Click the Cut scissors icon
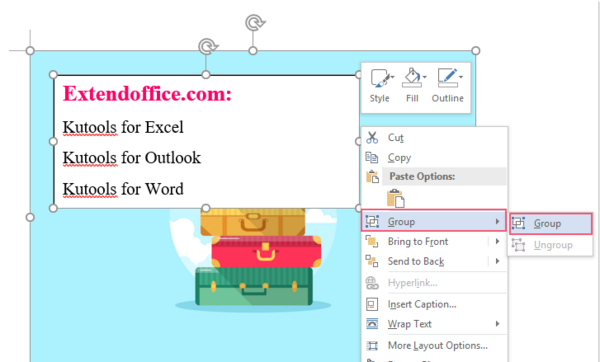 [372, 137]
